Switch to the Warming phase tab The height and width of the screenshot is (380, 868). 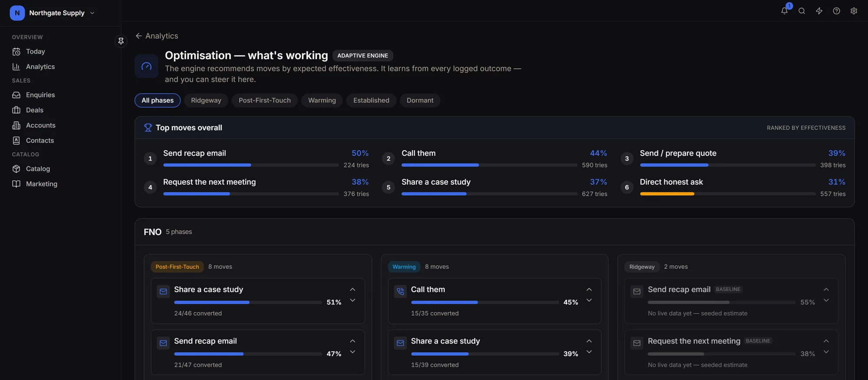click(322, 100)
